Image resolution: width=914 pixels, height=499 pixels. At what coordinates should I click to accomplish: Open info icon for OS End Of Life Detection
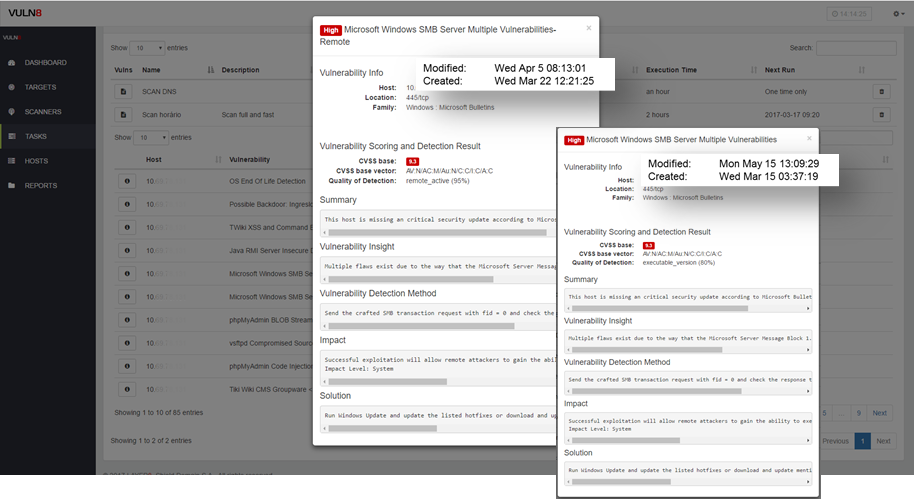point(127,181)
